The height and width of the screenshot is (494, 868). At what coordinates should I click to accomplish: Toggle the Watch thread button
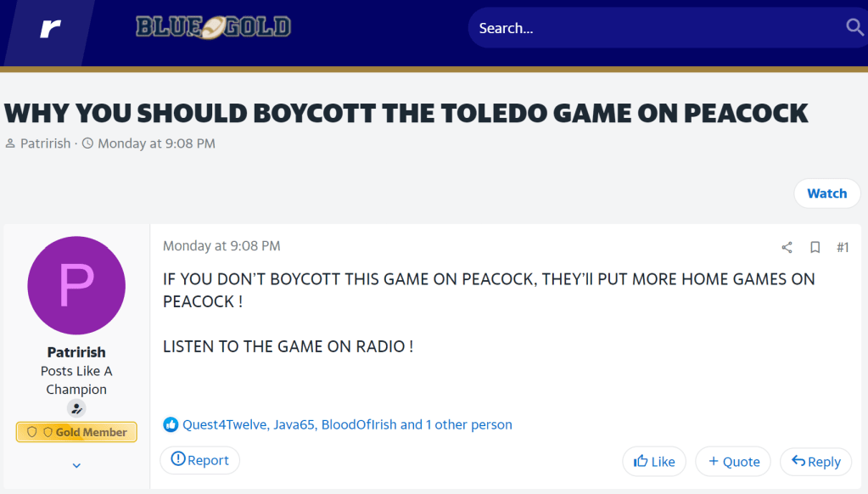(826, 194)
